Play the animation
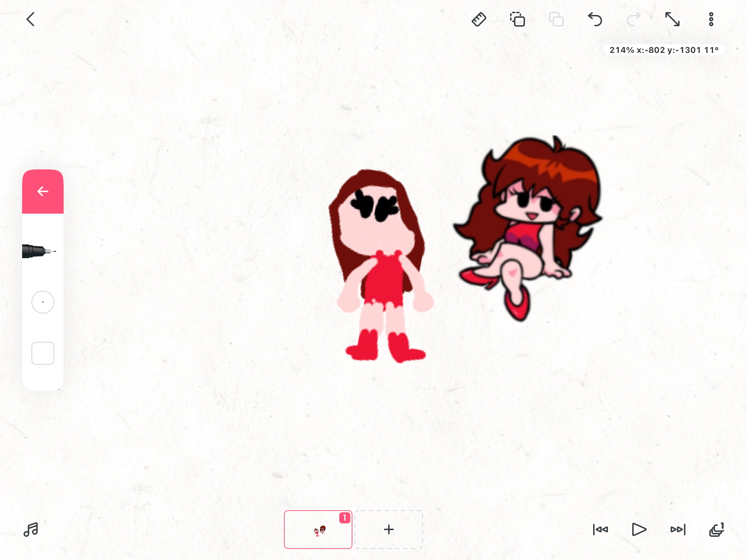The width and height of the screenshot is (747, 560). pyautogui.click(x=639, y=529)
